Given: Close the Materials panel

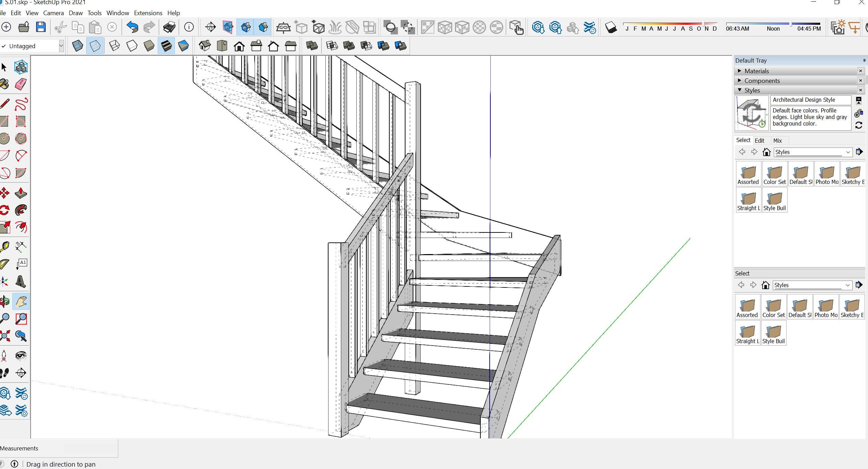Looking at the screenshot, I should point(860,71).
